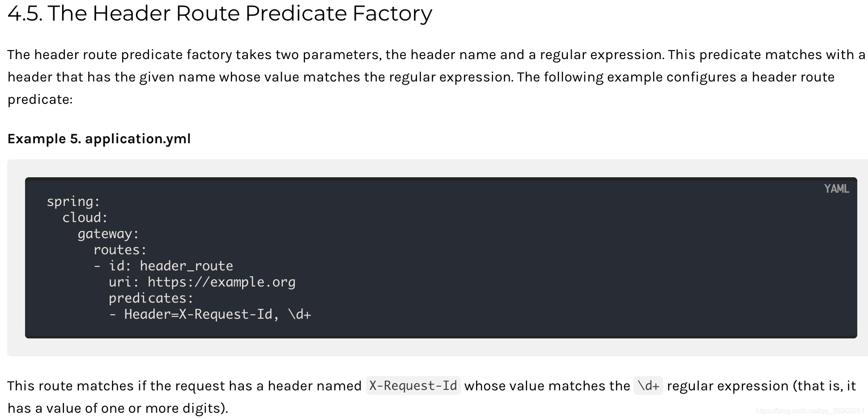The image size is (868, 419).
Task: Click the blog.csdn.net watermark link
Action: coord(810,410)
